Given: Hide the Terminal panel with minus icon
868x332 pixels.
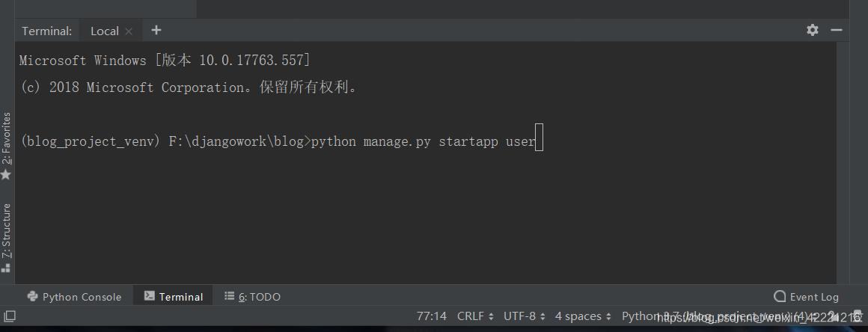Looking at the screenshot, I should point(837,30).
